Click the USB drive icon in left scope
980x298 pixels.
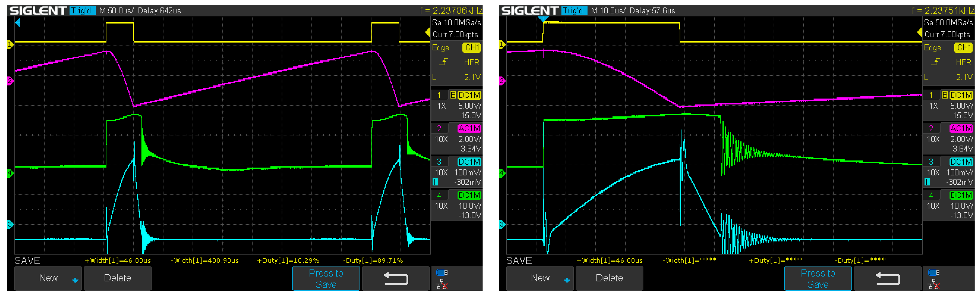442,272
